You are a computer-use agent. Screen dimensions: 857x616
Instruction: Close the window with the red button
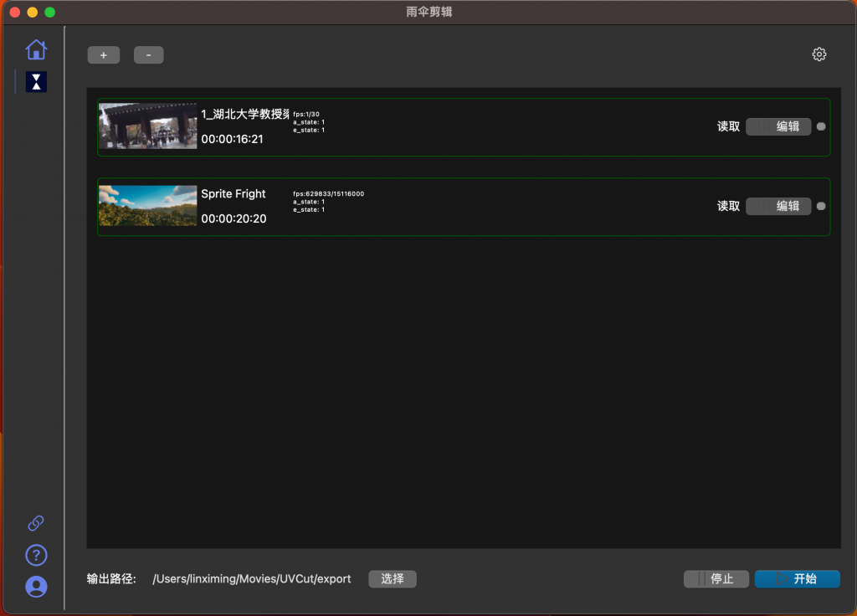(15, 12)
